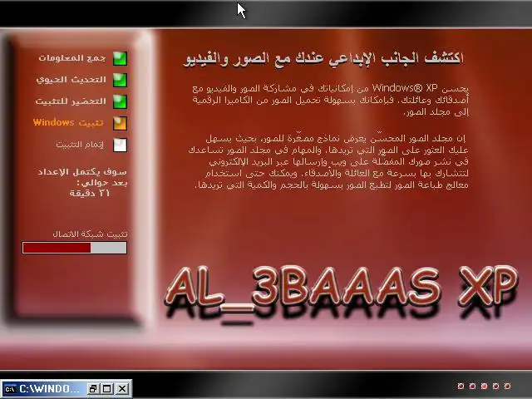Click the text سوف يكتمل الإعداد
532x399 pixels.
(x=82, y=172)
